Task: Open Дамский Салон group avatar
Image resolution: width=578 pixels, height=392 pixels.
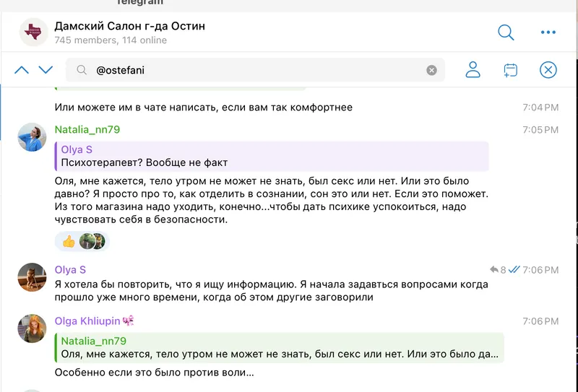Action: [33, 32]
